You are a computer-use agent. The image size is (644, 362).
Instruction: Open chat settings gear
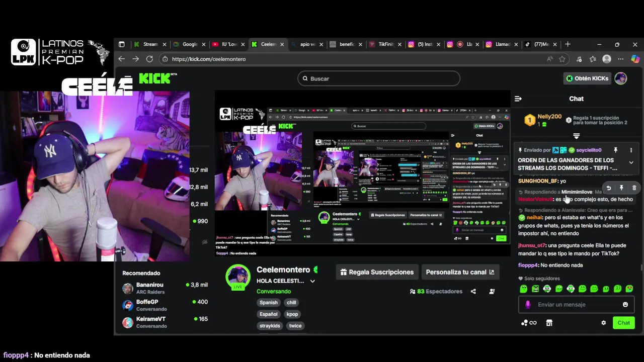[x=604, y=323]
